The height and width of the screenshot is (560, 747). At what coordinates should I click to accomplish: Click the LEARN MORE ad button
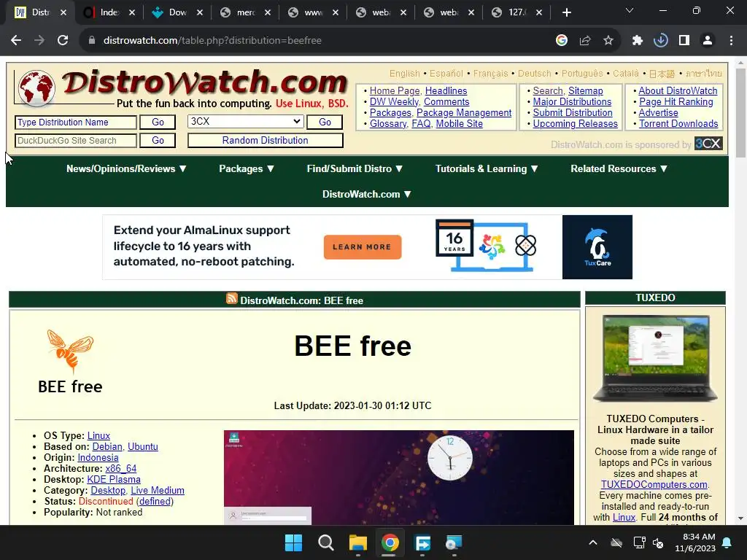[x=362, y=246]
